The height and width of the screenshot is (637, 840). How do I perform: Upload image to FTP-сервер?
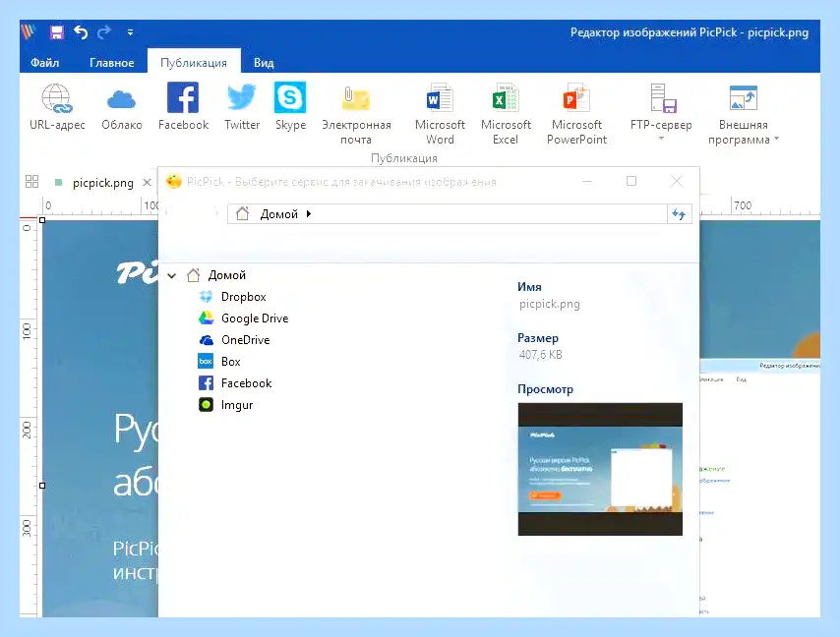(661, 106)
